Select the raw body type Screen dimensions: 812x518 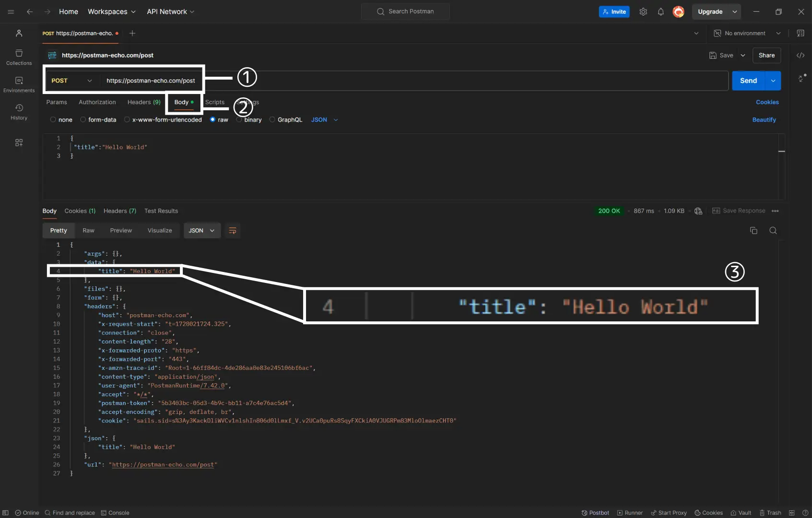coord(219,120)
